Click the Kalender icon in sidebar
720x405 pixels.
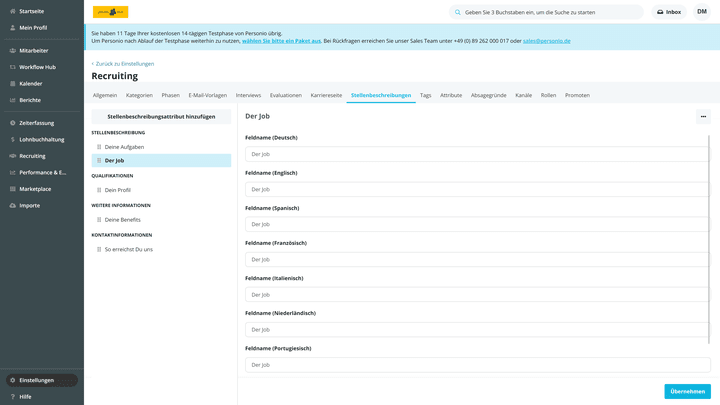(x=12, y=84)
